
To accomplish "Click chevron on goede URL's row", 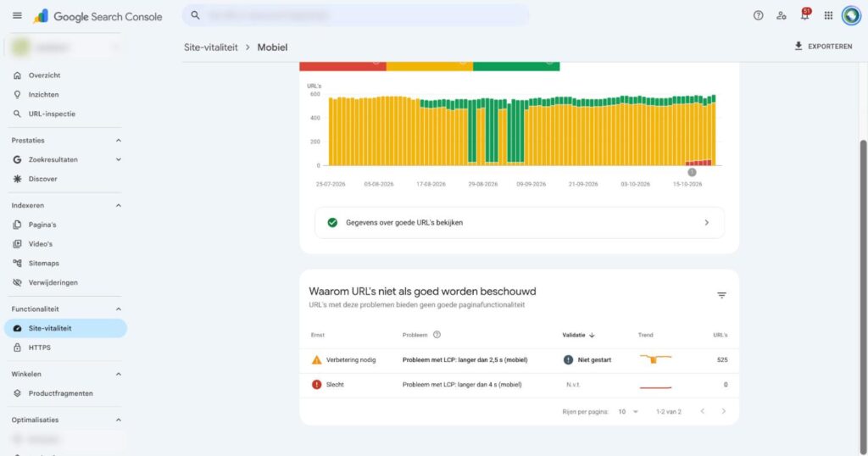I will point(706,222).
